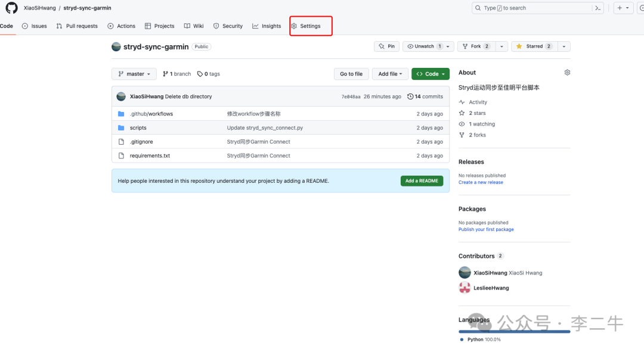The width and height of the screenshot is (644, 349).
Task: Click the Add a README button
Action: (x=422, y=181)
